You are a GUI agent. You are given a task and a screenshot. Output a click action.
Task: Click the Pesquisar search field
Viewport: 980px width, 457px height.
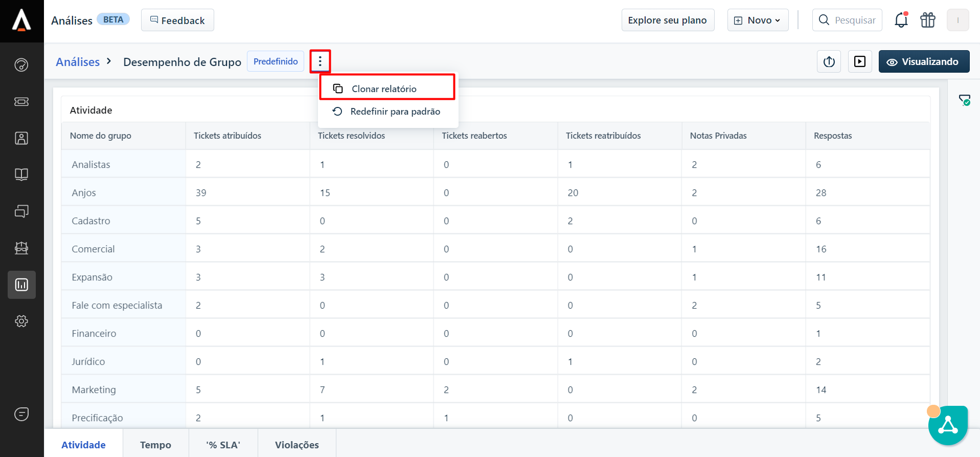(854, 20)
